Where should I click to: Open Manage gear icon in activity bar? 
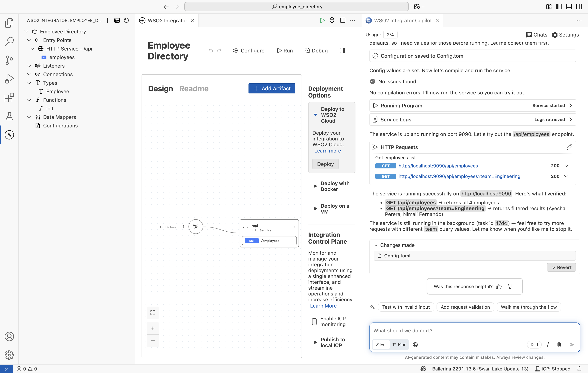9,355
